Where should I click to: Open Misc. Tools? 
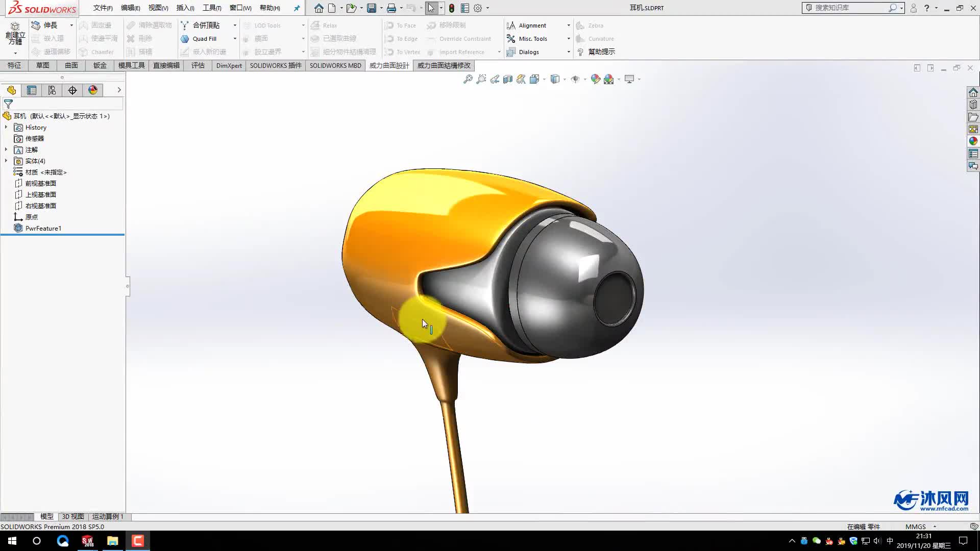527,39
